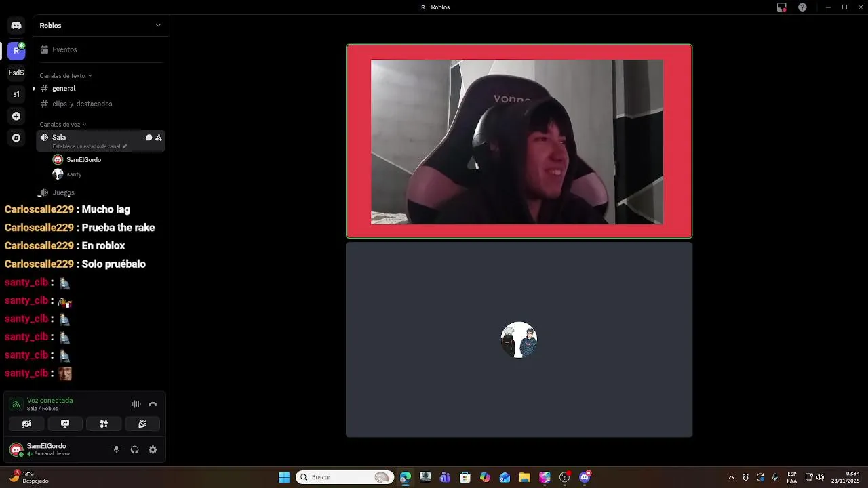The image size is (868, 488).
Task: Open Discord taskbar icon
Action: point(585,477)
